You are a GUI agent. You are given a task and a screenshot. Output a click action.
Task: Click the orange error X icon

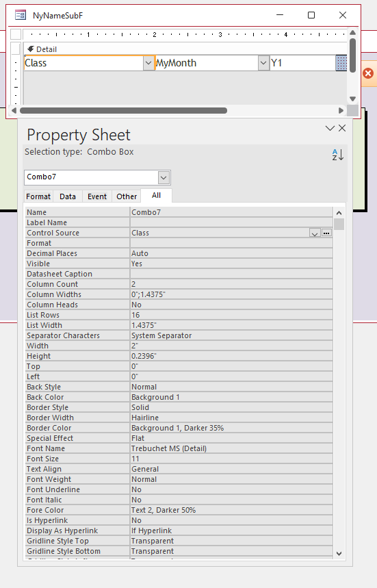click(368, 73)
